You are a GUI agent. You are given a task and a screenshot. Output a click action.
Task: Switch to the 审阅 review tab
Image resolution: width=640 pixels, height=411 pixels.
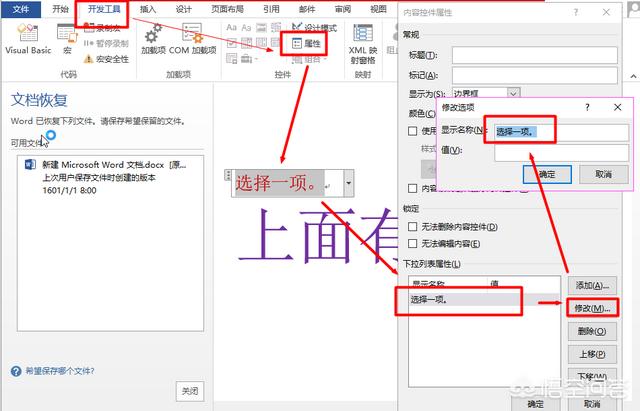coord(342,9)
